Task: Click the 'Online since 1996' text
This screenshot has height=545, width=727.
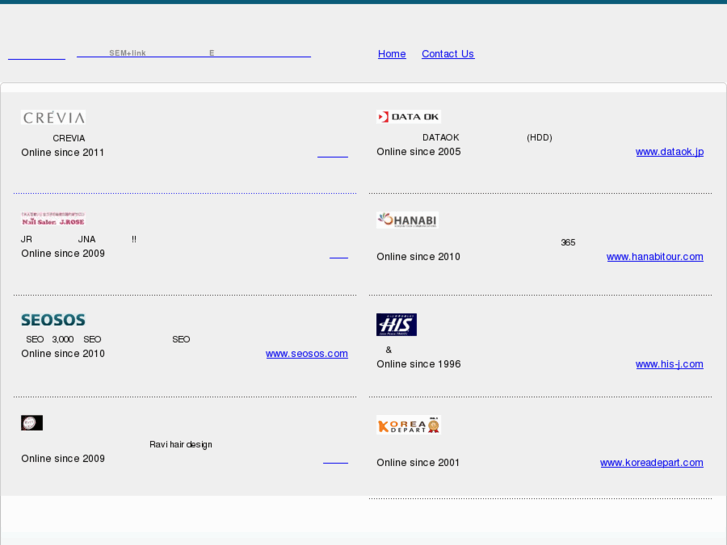Action: pos(418,364)
